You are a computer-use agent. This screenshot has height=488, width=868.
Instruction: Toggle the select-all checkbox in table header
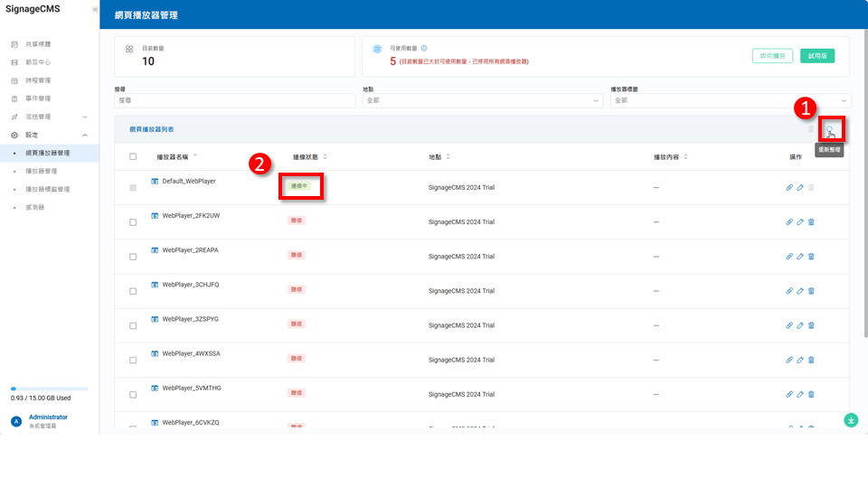[133, 156]
